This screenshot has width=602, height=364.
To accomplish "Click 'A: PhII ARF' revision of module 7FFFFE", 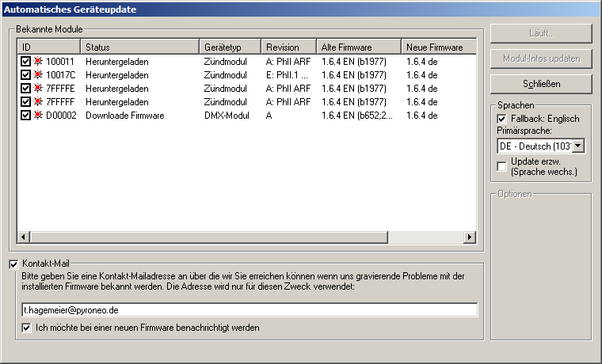I will click(288, 88).
